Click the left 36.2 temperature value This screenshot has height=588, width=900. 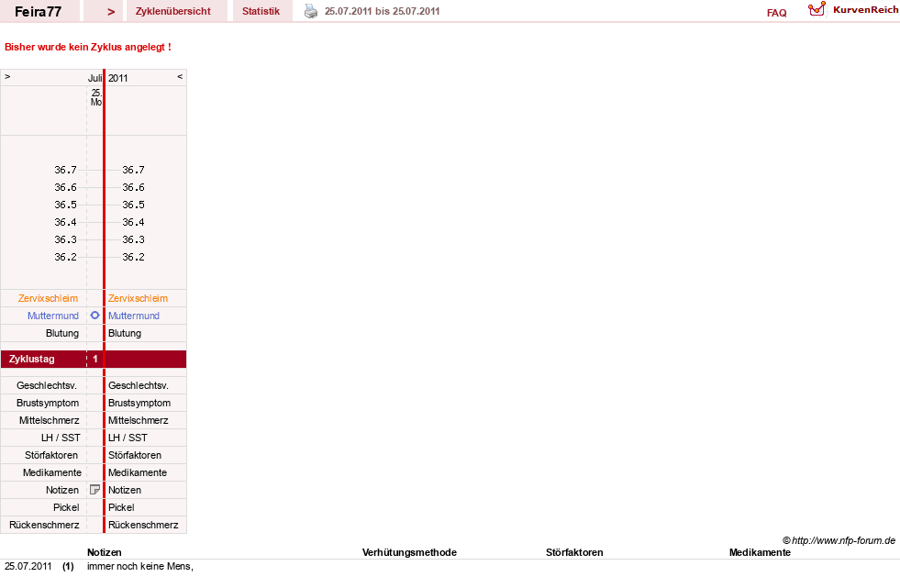point(65,257)
